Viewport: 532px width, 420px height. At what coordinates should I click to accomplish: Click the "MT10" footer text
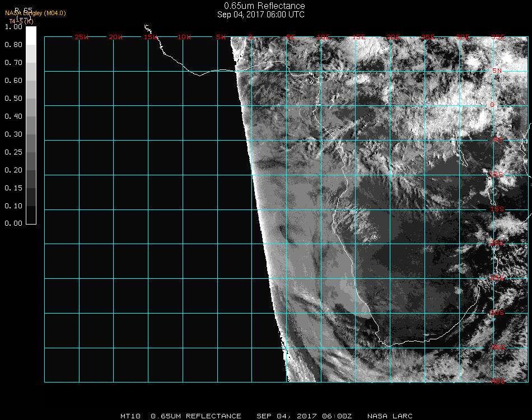(130, 416)
